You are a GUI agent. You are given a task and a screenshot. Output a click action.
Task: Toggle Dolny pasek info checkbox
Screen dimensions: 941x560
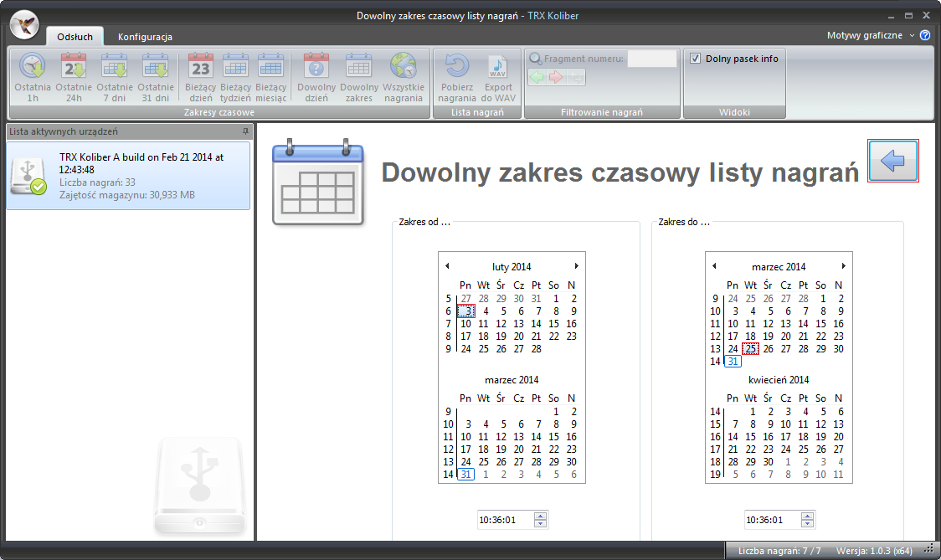click(x=695, y=59)
